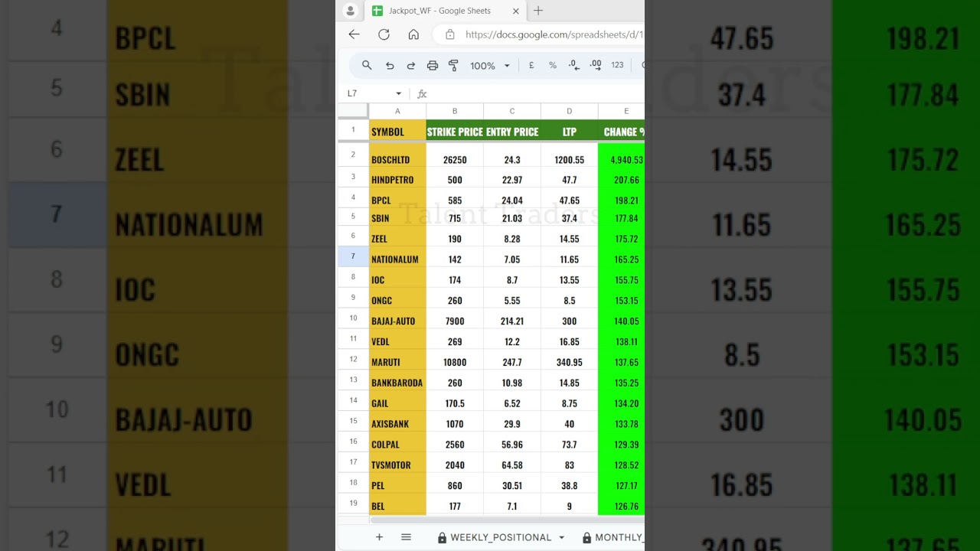Select LTP cell 1200.55
Image resolution: width=980 pixels, height=551 pixels.
570,157
